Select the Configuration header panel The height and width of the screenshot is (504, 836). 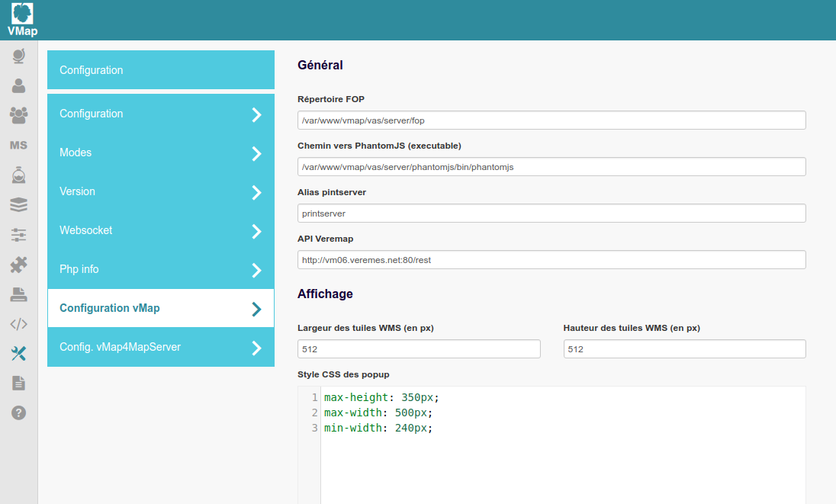[x=161, y=70]
